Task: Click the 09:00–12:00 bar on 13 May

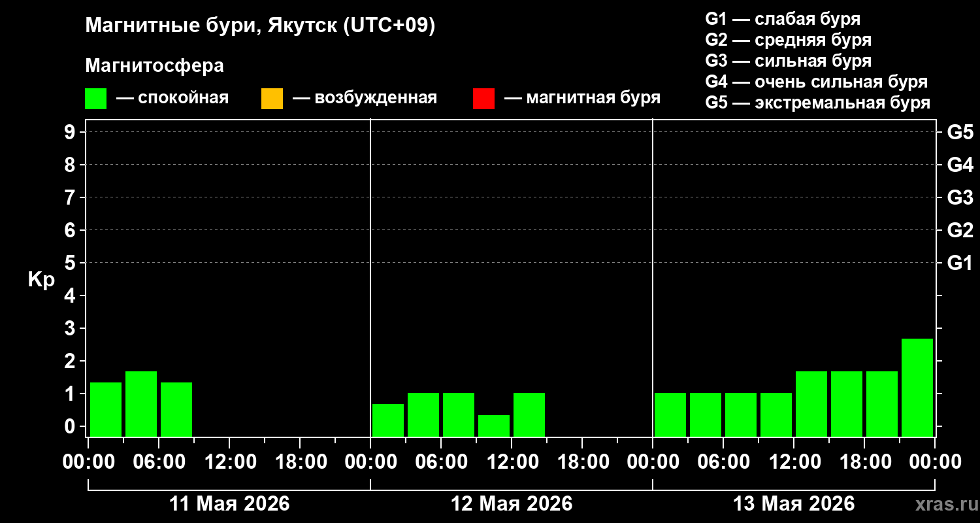Action: click(x=776, y=414)
